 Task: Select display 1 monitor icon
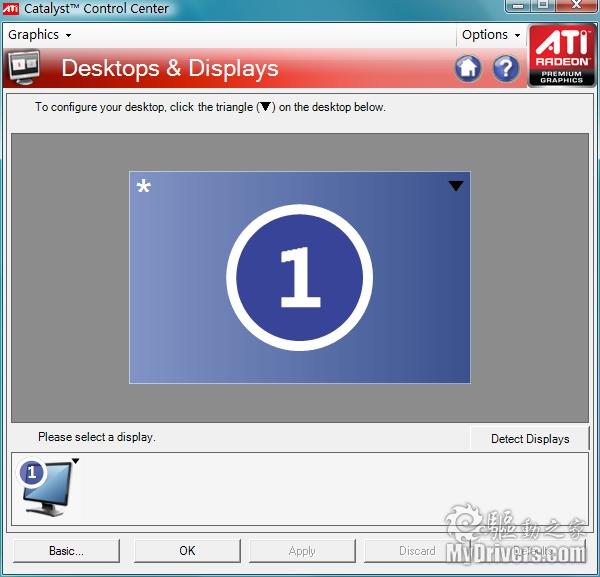click(46, 487)
